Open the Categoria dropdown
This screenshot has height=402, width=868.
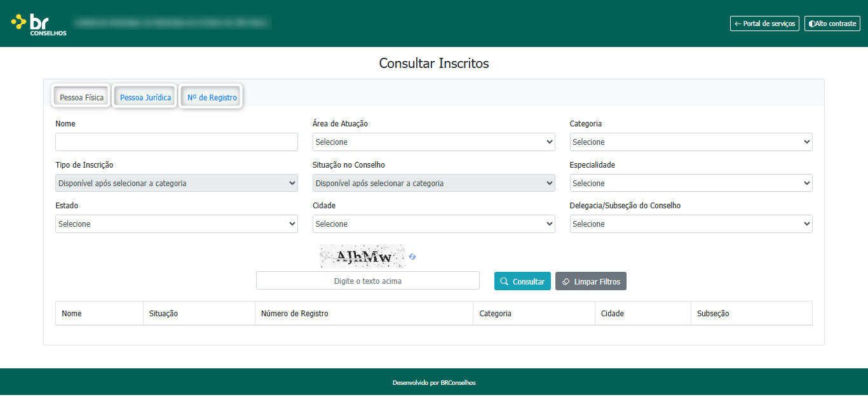[x=691, y=142]
